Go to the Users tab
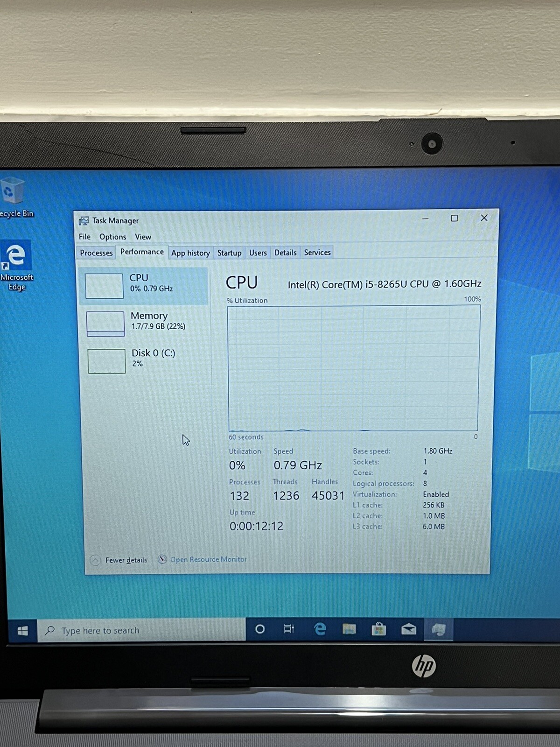The height and width of the screenshot is (747, 560). [x=258, y=253]
